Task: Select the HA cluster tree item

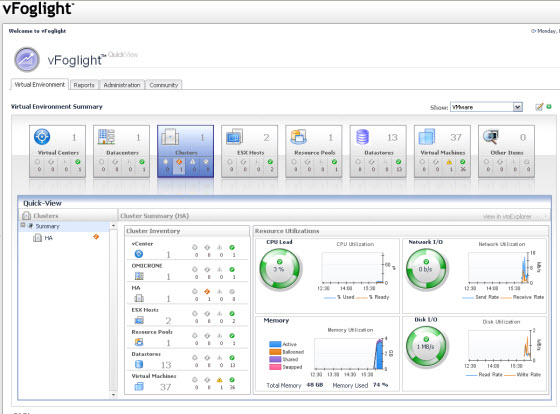Action: tap(49, 238)
